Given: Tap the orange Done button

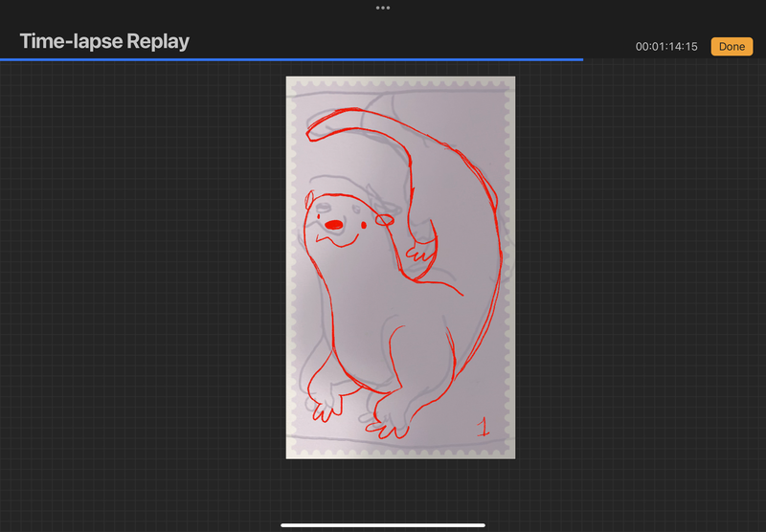Looking at the screenshot, I should (732, 47).
